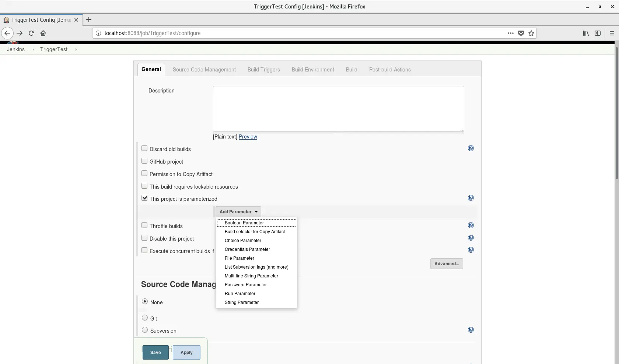The height and width of the screenshot is (364, 619).
Task: Open the Build Environment tab
Action: [313, 70]
